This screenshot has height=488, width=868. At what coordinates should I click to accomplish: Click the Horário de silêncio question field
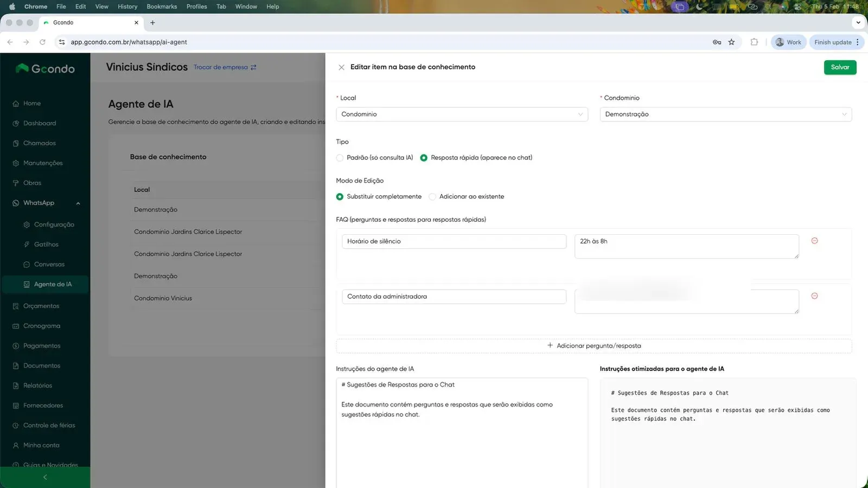pos(454,241)
